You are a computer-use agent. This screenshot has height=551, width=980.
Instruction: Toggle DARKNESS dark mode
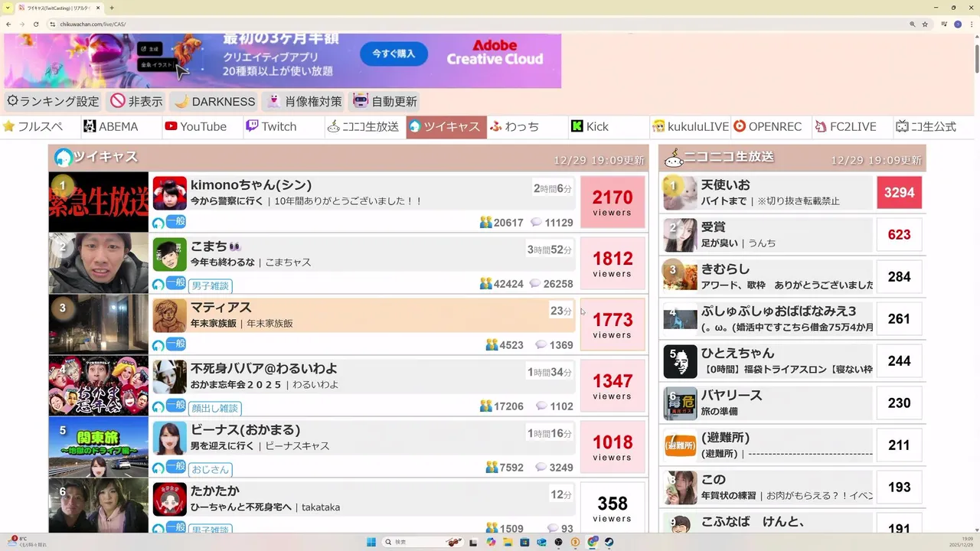tap(214, 101)
